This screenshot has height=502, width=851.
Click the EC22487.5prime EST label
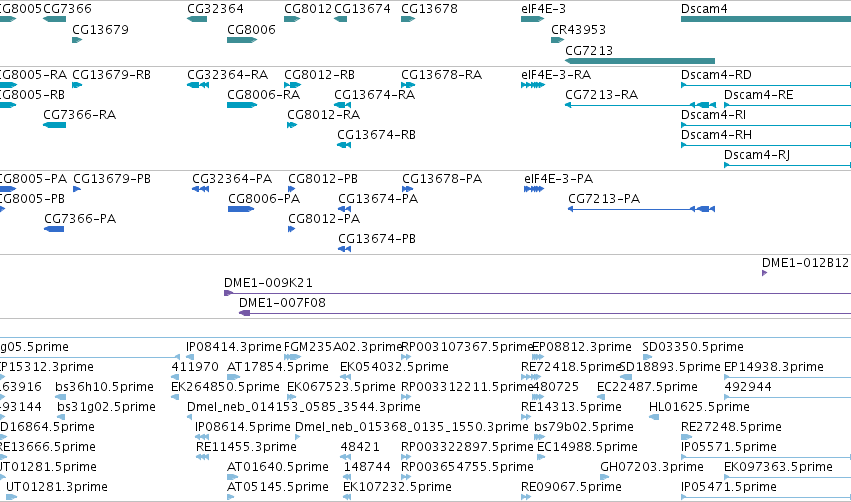647,387
